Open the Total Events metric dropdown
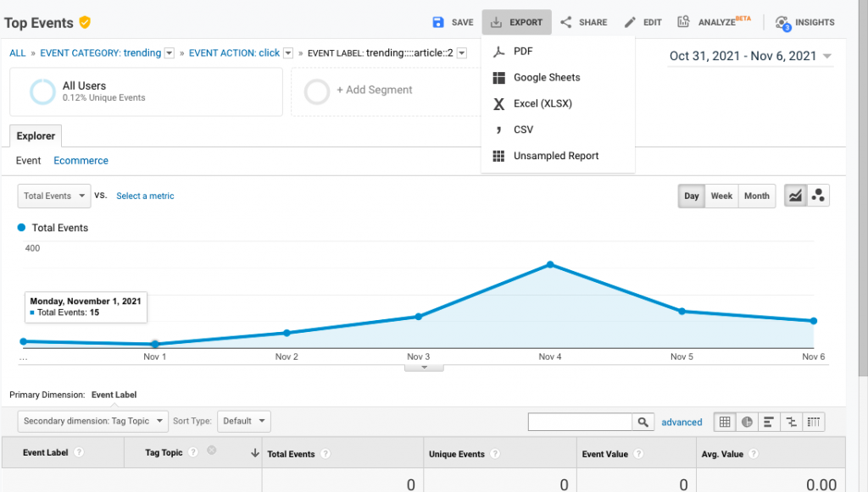The height and width of the screenshot is (492, 868). tap(53, 196)
